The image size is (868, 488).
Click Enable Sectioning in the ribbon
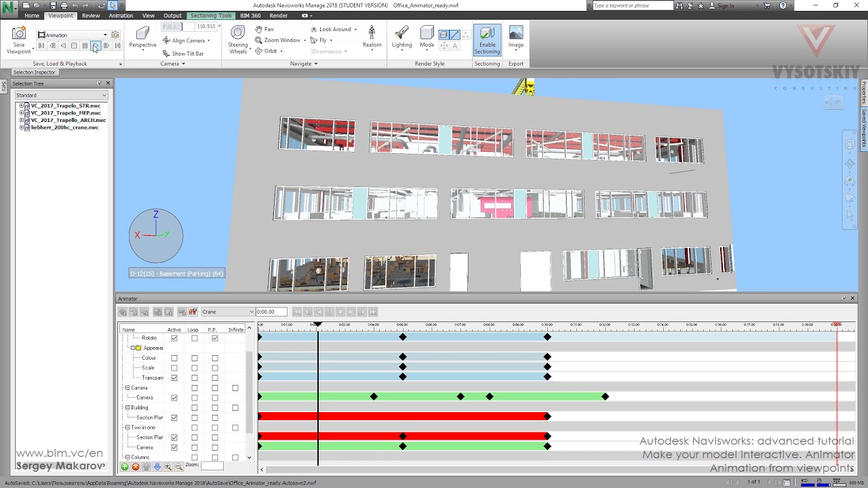tap(487, 41)
